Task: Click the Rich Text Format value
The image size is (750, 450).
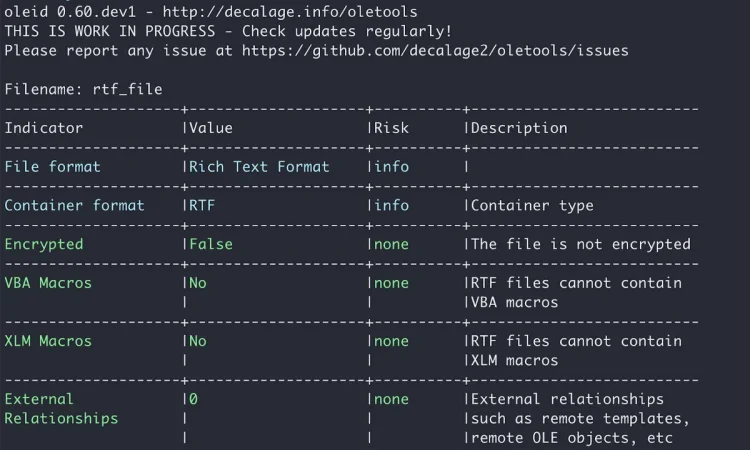Action: [x=259, y=167]
